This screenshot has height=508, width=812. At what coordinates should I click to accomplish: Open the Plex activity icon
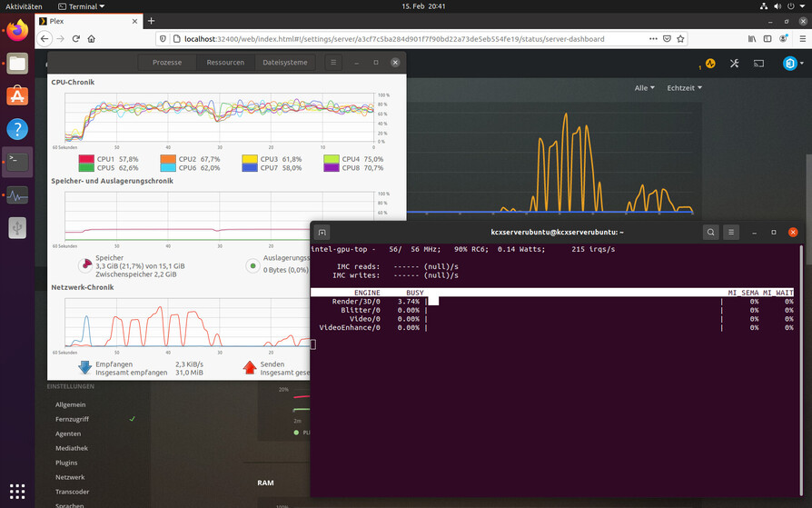(710, 64)
